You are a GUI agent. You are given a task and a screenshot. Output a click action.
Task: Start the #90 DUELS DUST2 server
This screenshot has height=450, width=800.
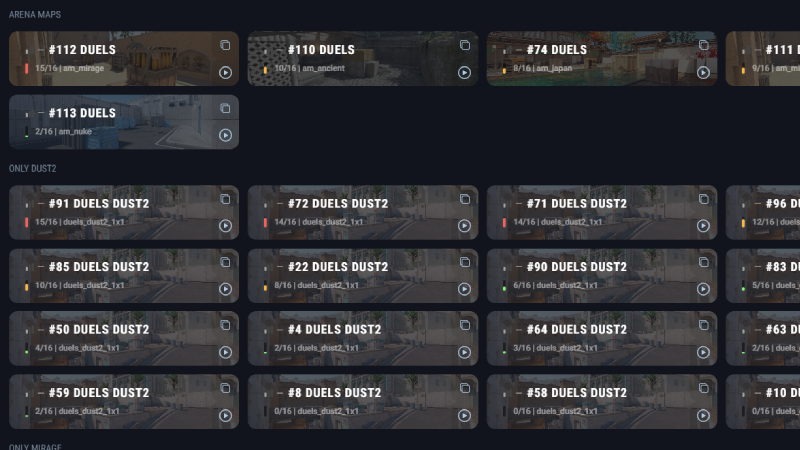tap(704, 289)
